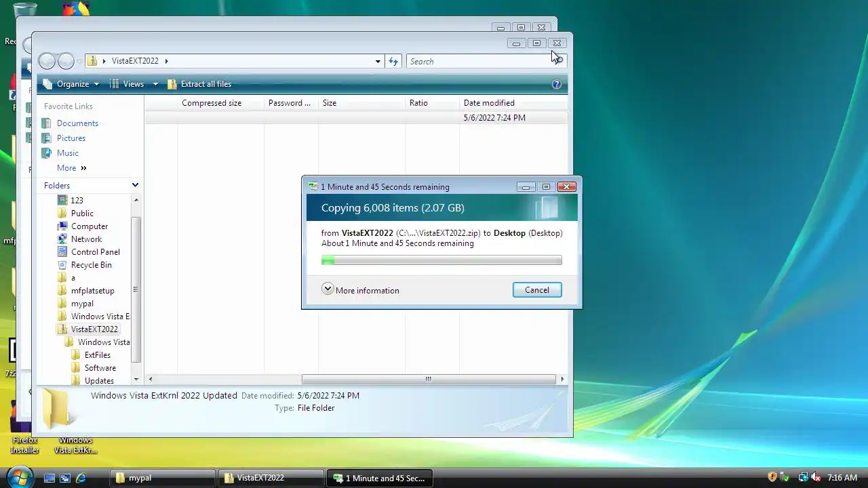Click the Views toolbar button
This screenshot has width=868, height=488.
[x=127, y=84]
